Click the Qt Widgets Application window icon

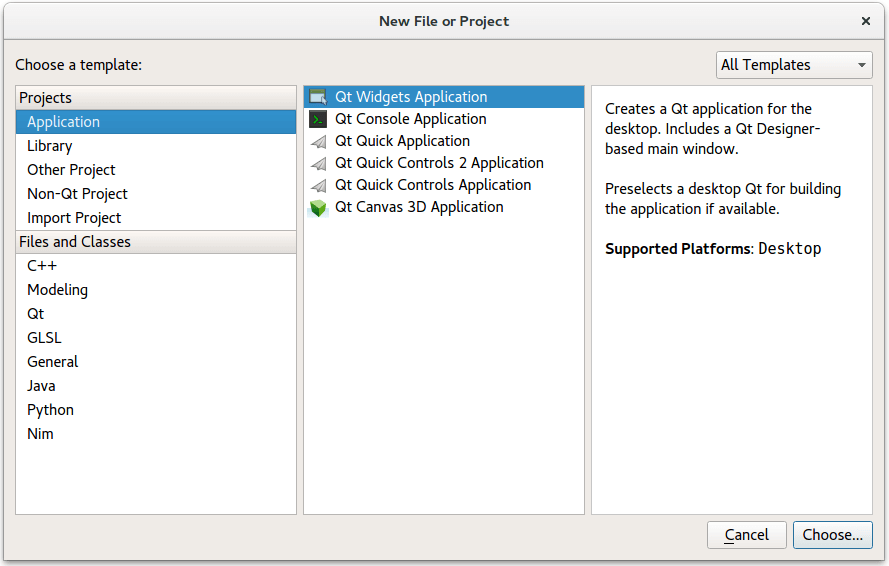(318, 97)
